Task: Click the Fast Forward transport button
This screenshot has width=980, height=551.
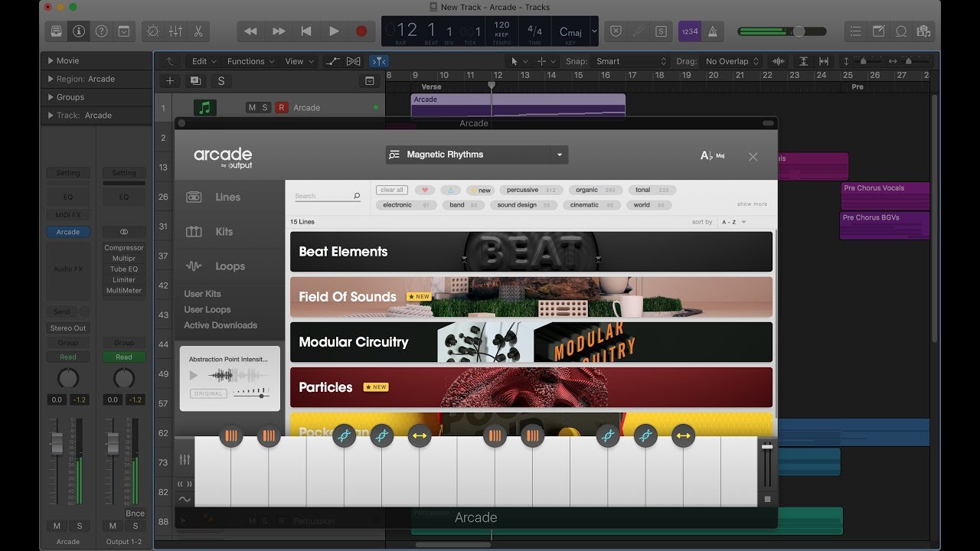Action: [x=279, y=31]
